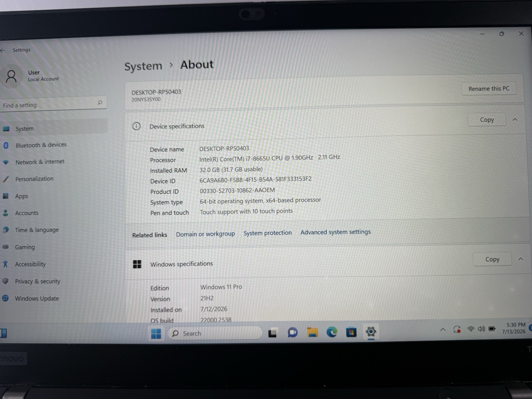Click the System breadcrumb in header
Viewport: 532px width, 399px height.
143,66
